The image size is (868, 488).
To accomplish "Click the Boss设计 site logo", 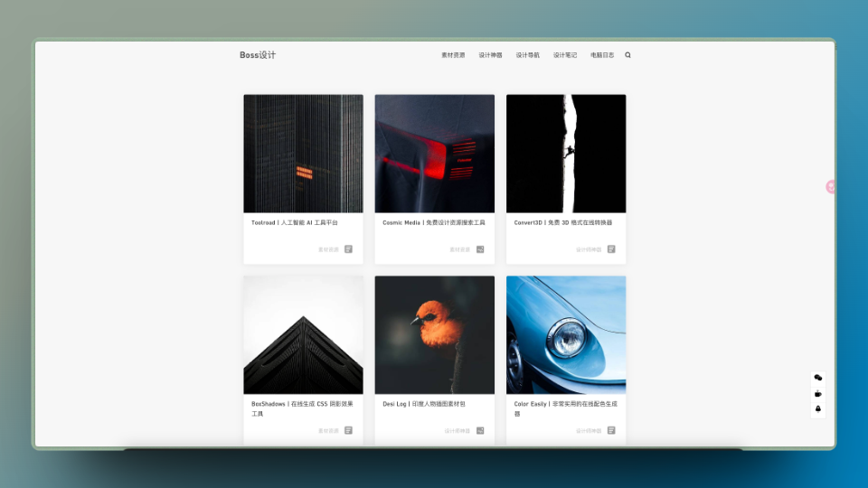I will [x=258, y=55].
